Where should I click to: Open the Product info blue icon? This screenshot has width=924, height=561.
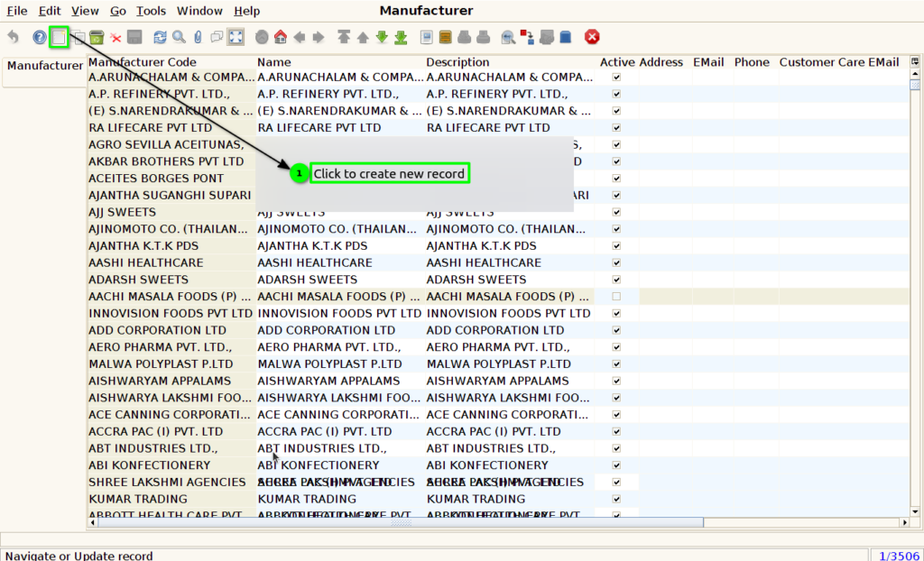(566, 37)
